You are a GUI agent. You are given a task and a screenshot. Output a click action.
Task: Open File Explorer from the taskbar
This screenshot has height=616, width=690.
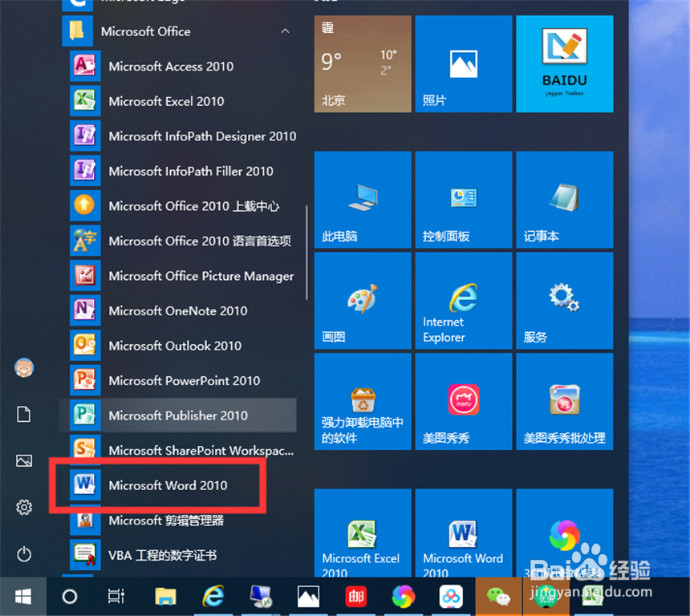point(165,597)
